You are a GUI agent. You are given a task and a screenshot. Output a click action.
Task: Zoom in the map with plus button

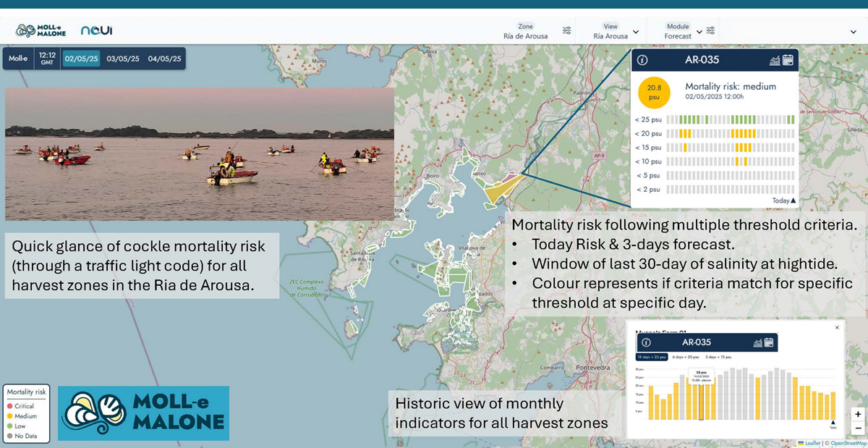(x=858, y=415)
